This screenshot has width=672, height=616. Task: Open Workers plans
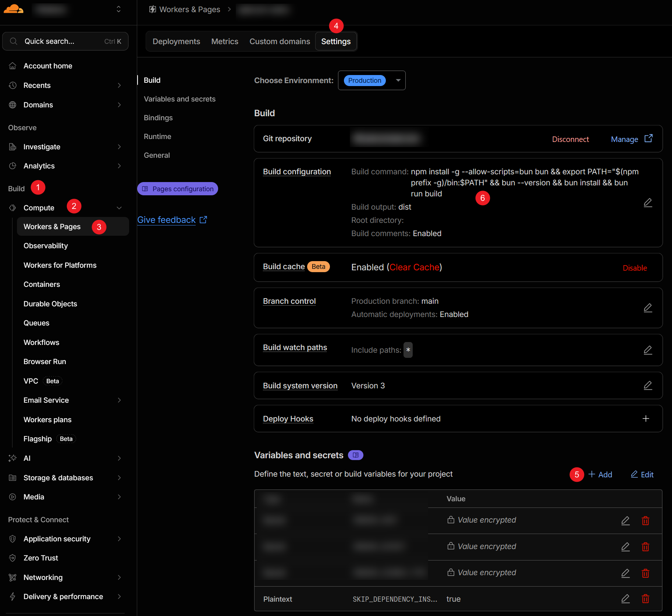tap(47, 420)
